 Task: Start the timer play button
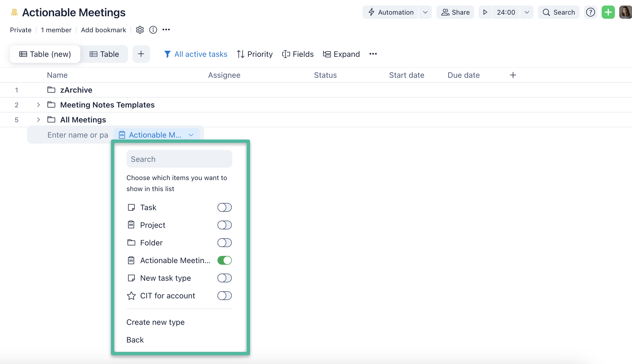tap(485, 12)
